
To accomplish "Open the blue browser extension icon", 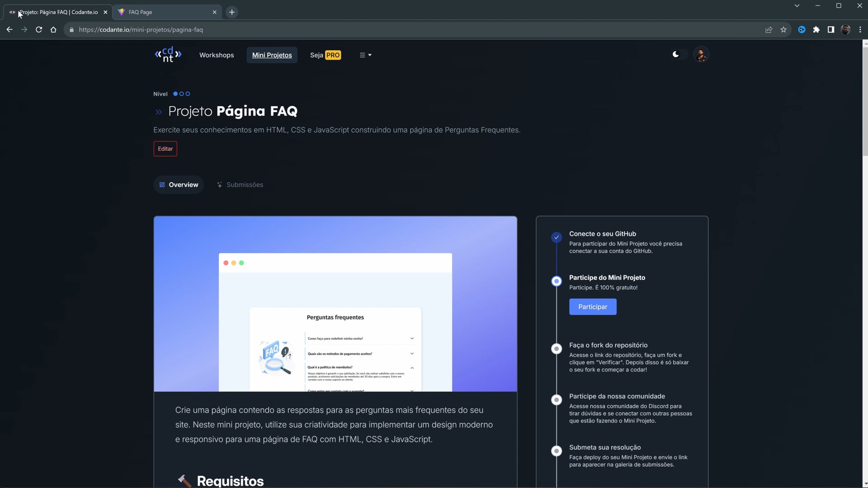I will 802,30.
